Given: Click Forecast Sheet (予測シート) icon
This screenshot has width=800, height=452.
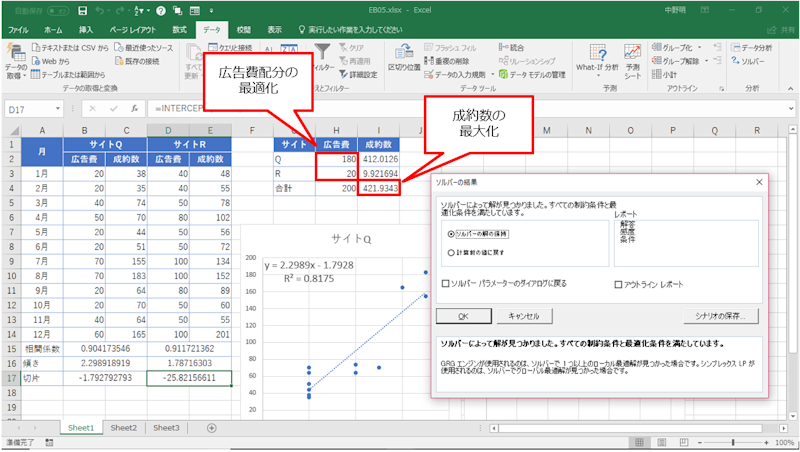Looking at the screenshot, I should coord(632,52).
